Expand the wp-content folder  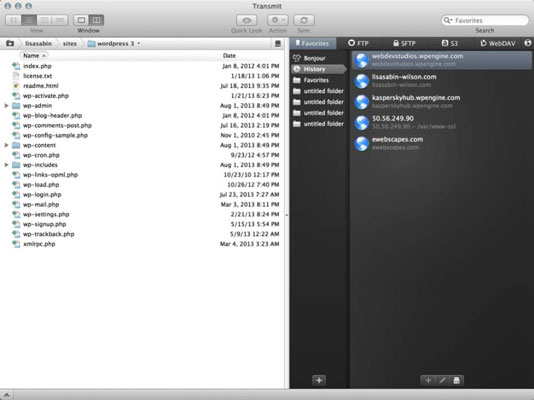[x=6, y=145]
